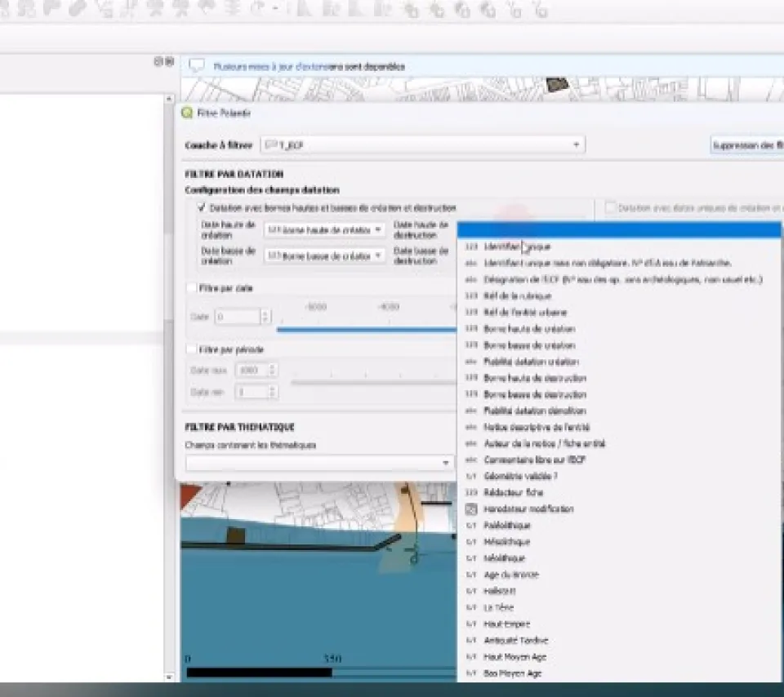Click the grey period range slider
The image size is (784, 697).
pyautogui.click(x=373, y=383)
